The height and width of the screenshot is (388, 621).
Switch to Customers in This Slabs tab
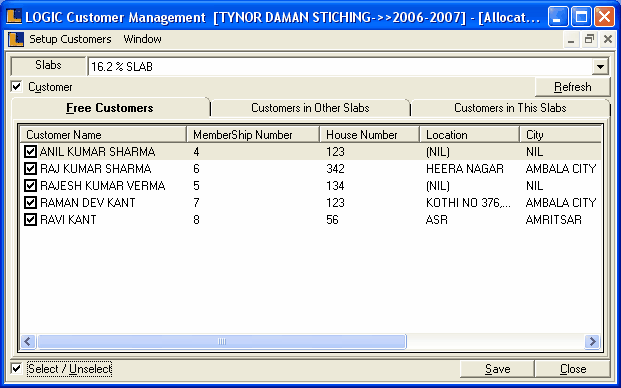(x=510, y=108)
